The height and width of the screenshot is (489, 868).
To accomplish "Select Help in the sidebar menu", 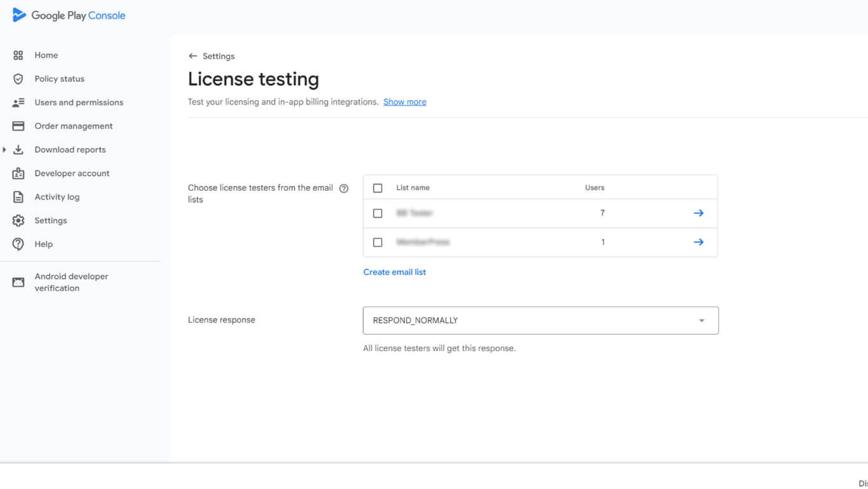I will coord(43,244).
